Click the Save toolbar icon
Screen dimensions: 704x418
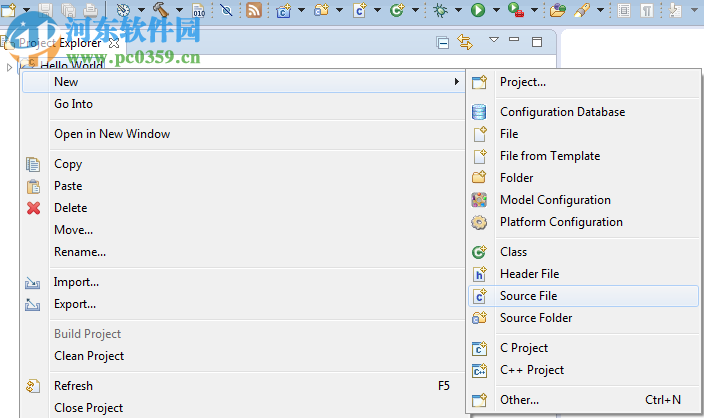45,9
